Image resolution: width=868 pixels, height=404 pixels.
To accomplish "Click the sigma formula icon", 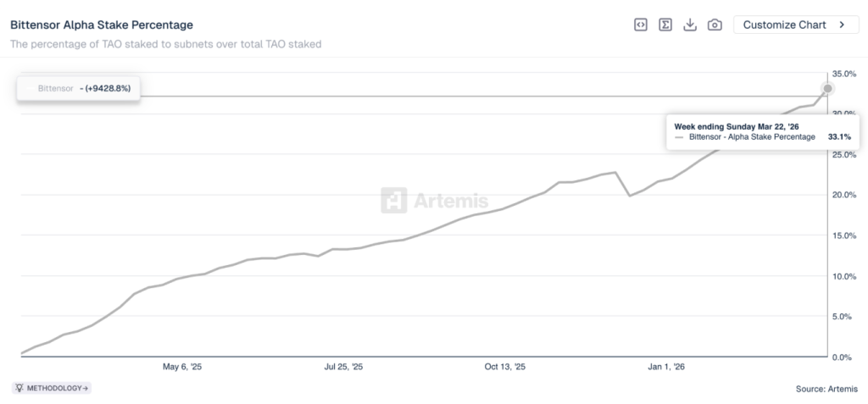I will point(666,25).
